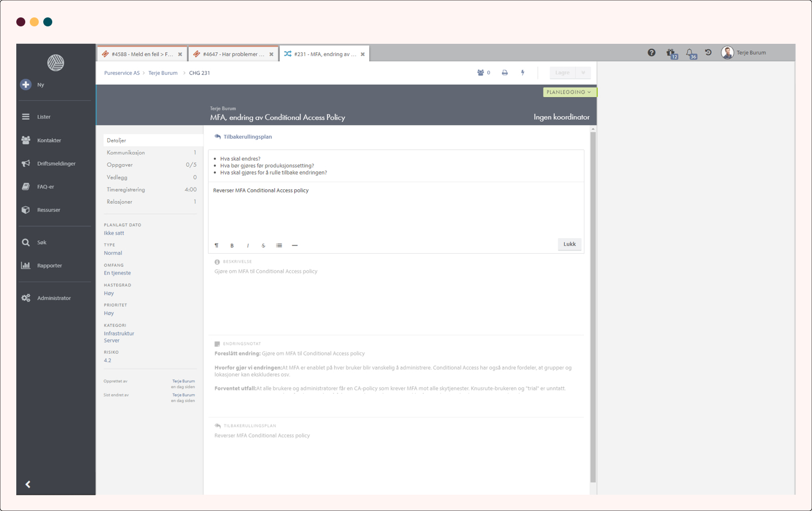Expand the PLANLEGGING status dropdown

coord(569,92)
